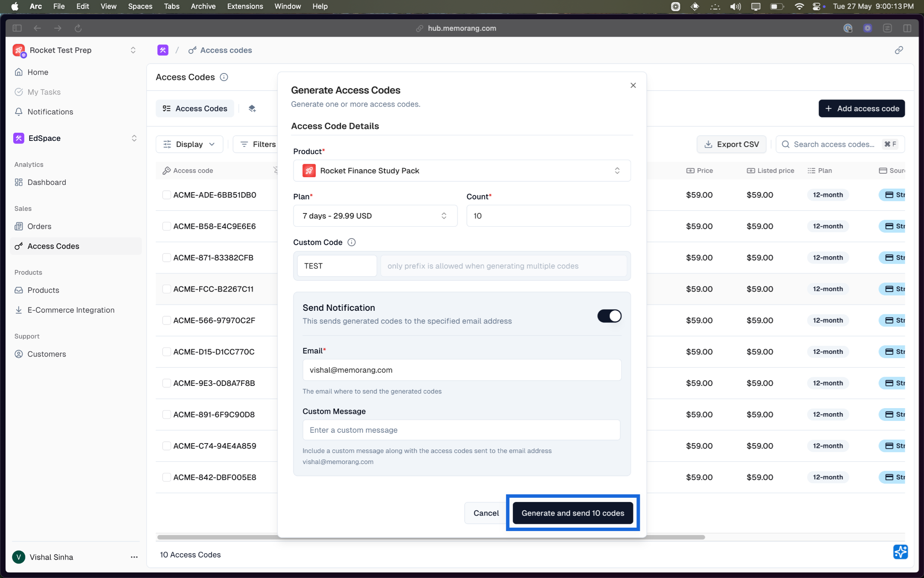This screenshot has width=924, height=578.
Task: Open E-Commerce Integration in sidebar
Action: (x=71, y=310)
